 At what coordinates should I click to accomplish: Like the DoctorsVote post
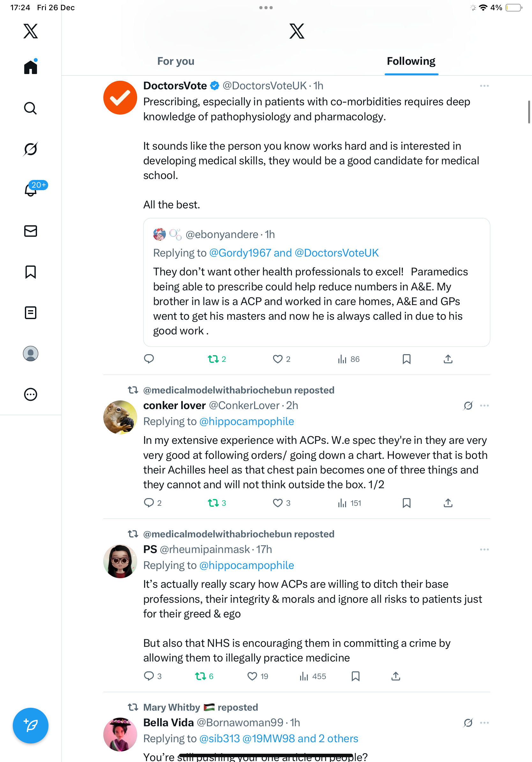click(277, 359)
